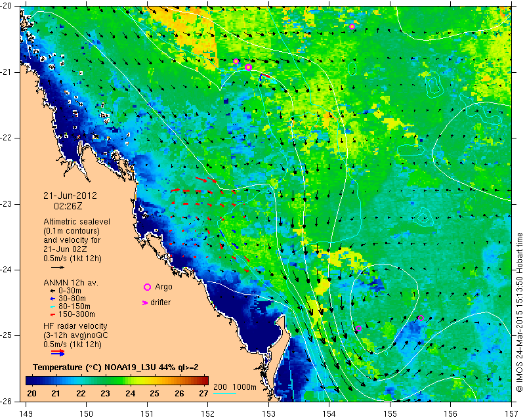Viewport: 525px width, 420px height.
Task: Click the magenta Argo circle in the legend
Action: coord(147,287)
